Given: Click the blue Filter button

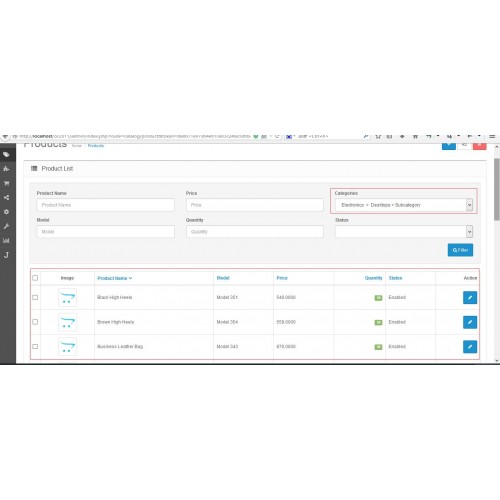Looking at the screenshot, I should coord(460,250).
